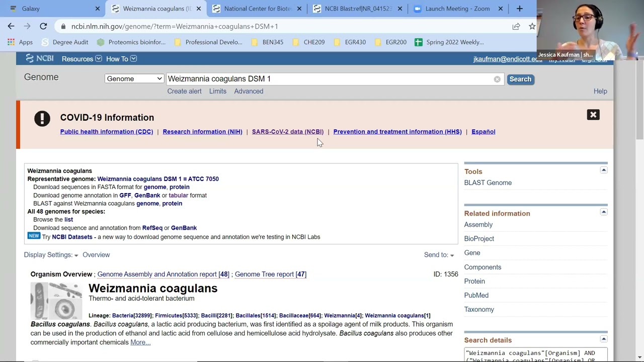Switch to the Galaxy browser tab
644x362 pixels.
(52, 9)
